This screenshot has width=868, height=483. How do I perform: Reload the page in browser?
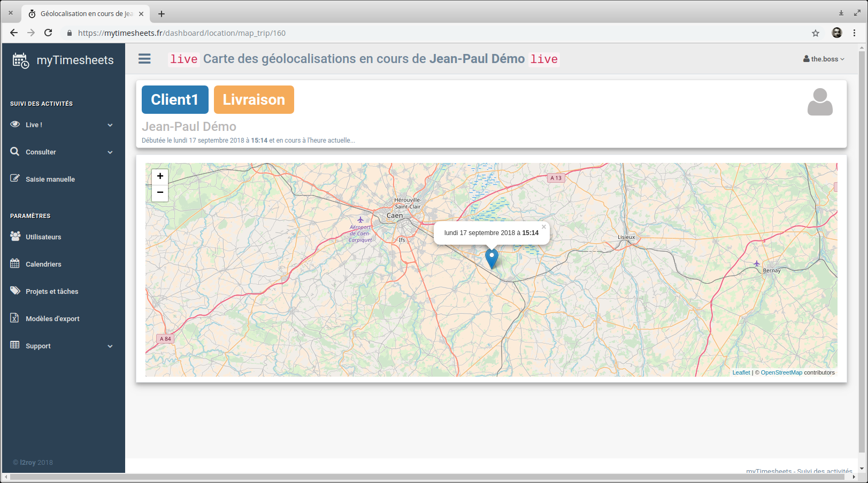(x=48, y=33)
